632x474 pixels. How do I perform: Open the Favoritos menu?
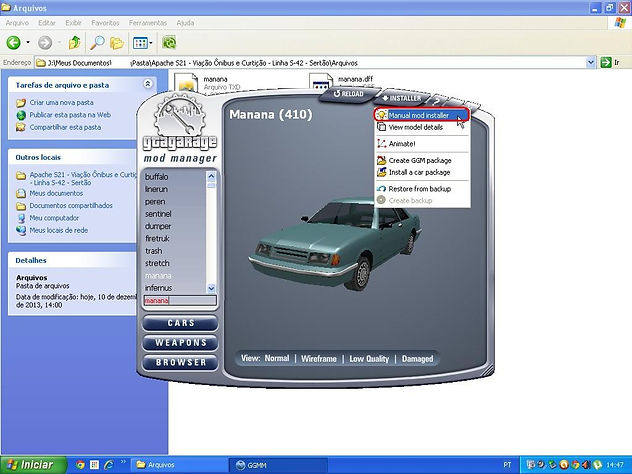105,23
